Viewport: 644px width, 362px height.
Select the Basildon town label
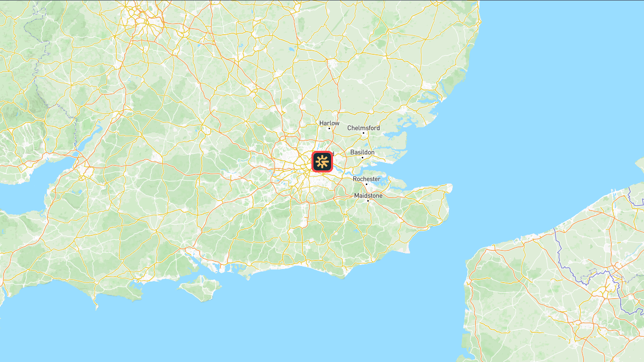tap(362, 152)
